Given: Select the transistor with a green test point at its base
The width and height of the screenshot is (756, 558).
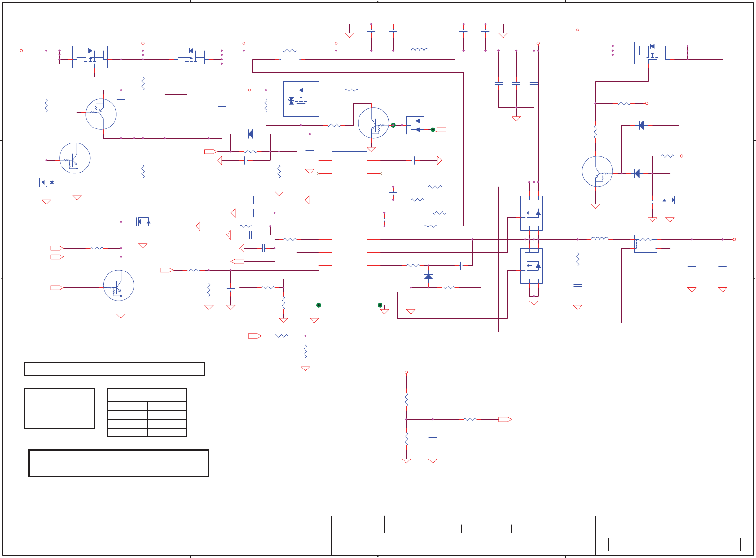Looking at the screenshot, I should [373, 123].
